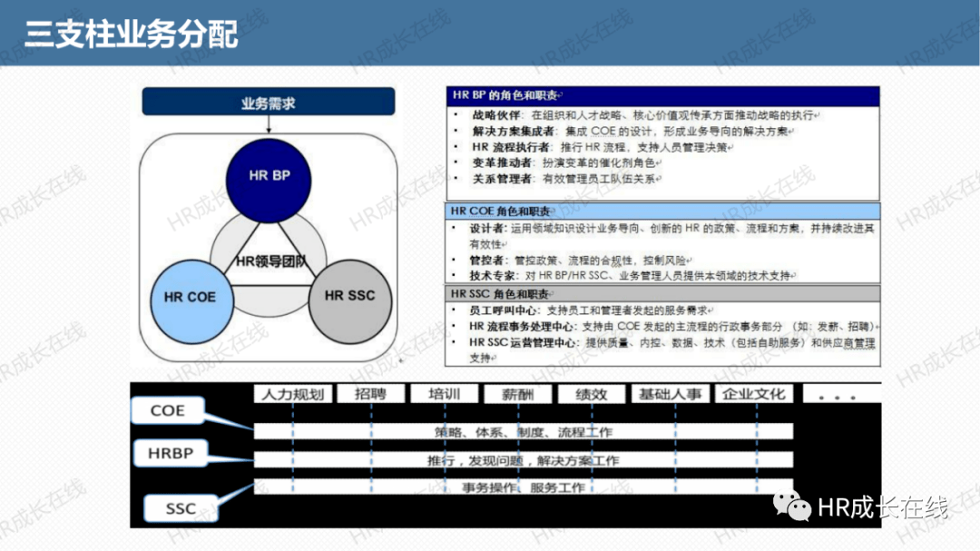
Task: Click the HR SSC 角色和职责 heading bar
Action: (662, 293)
